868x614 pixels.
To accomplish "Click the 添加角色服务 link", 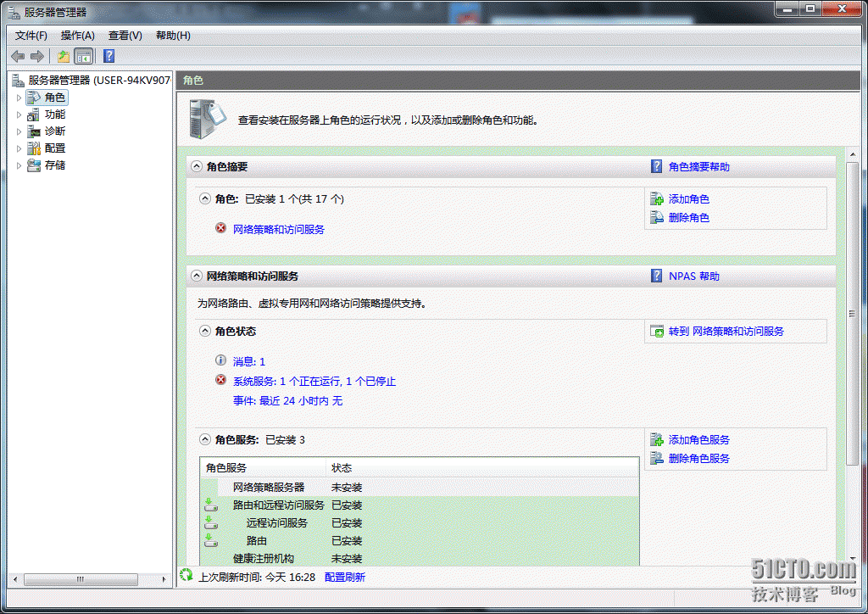I will (x=698, y=440).
